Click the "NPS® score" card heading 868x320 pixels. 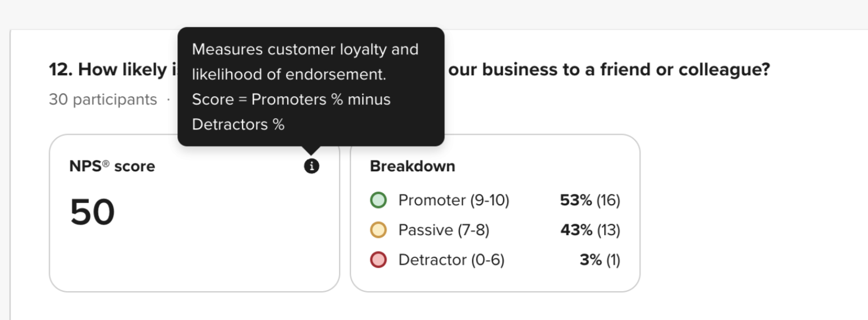pyautogui.click(x=112, y=166)
